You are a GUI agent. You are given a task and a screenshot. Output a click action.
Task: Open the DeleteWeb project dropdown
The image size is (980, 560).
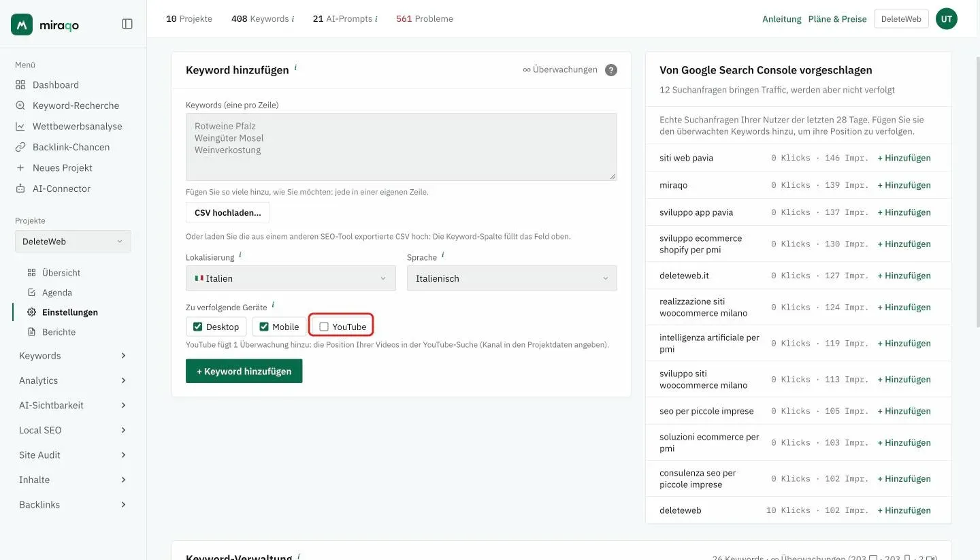(x=73, y=242)
